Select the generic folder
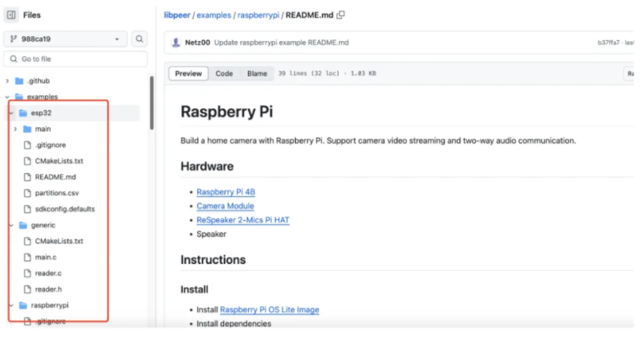644x345 pixels. tap(43, 225)
